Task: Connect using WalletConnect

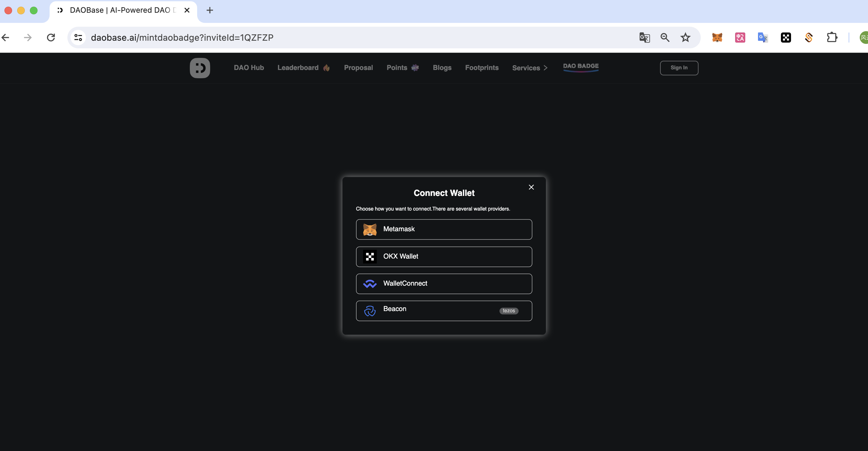Action: pyautogui.click(x=444, y=283)
